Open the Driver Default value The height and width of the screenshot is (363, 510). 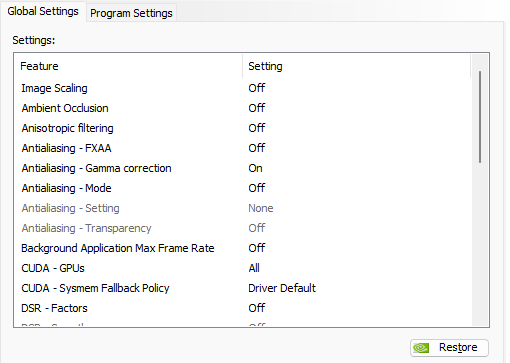pos(282,288)
